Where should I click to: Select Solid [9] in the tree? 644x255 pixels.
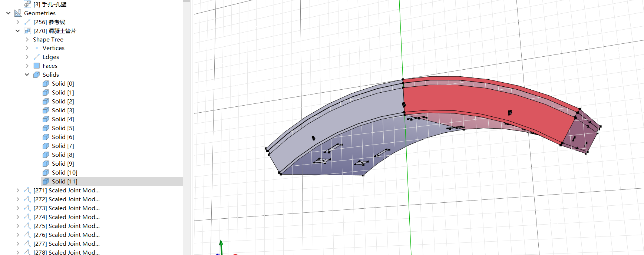tap(63, 163)
